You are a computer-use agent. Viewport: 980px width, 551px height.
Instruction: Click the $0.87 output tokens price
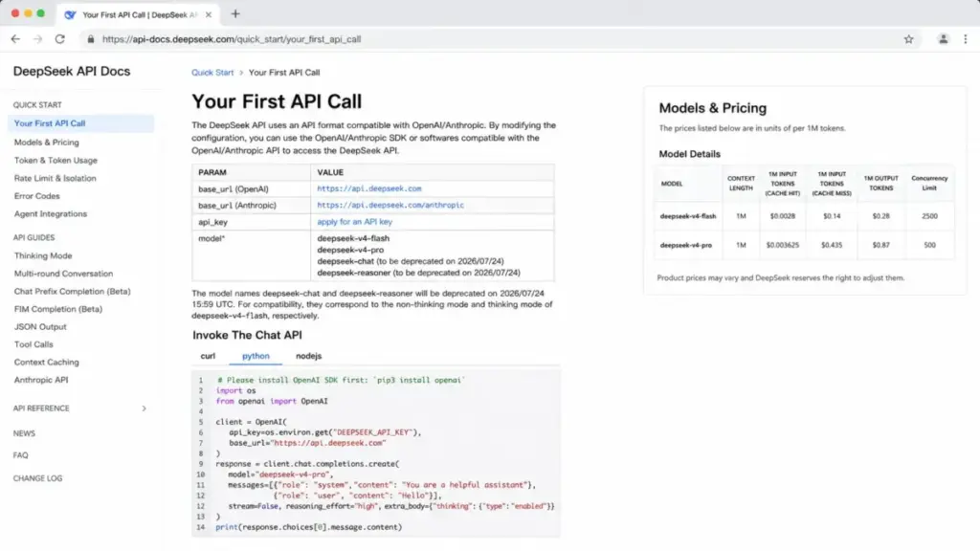880,245
